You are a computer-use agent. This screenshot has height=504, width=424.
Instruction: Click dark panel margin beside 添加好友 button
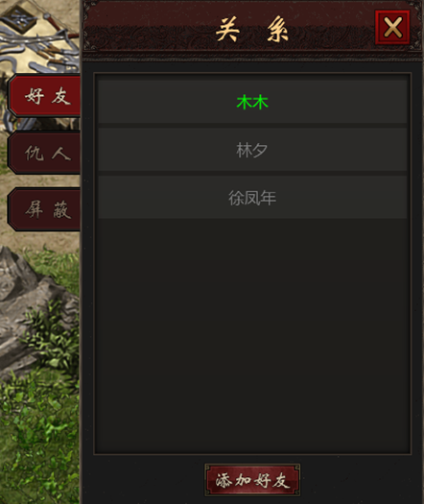click(x=353, y=479)
